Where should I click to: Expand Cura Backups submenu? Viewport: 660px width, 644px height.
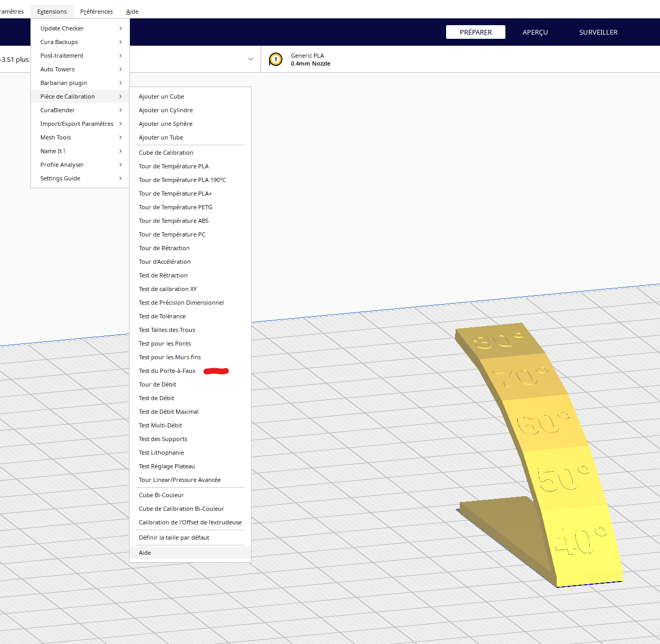[80, 42]
